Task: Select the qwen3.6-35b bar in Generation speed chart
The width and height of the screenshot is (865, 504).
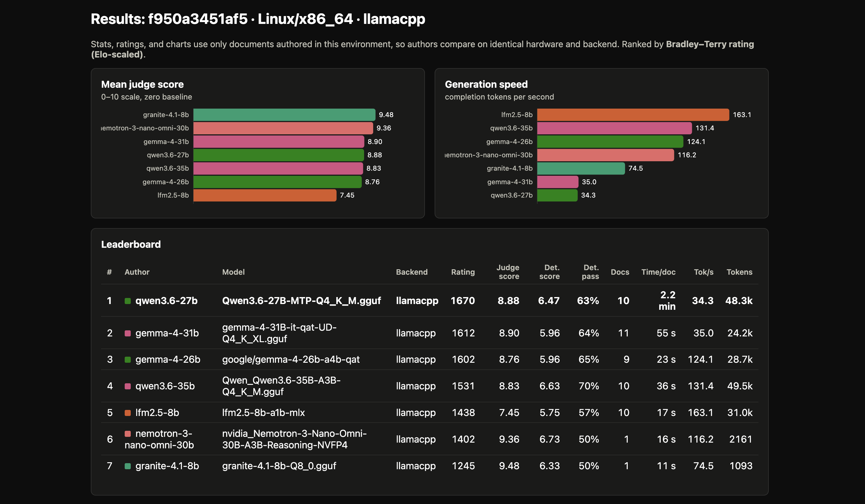Action: click(614, 128)
